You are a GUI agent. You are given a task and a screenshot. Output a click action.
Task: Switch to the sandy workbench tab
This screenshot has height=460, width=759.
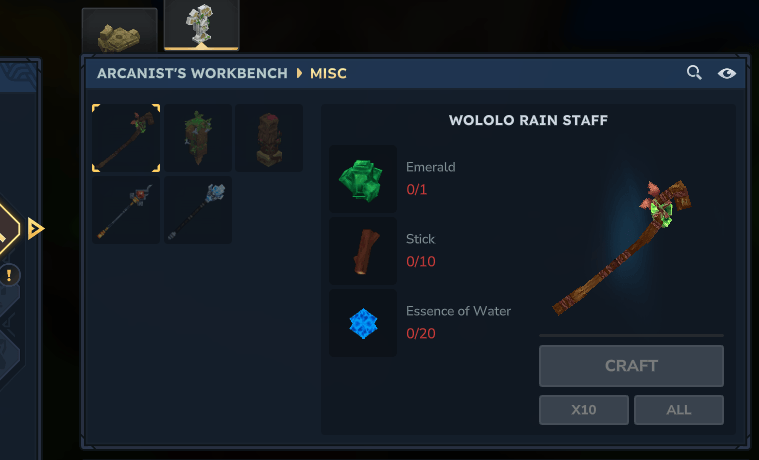120,31
